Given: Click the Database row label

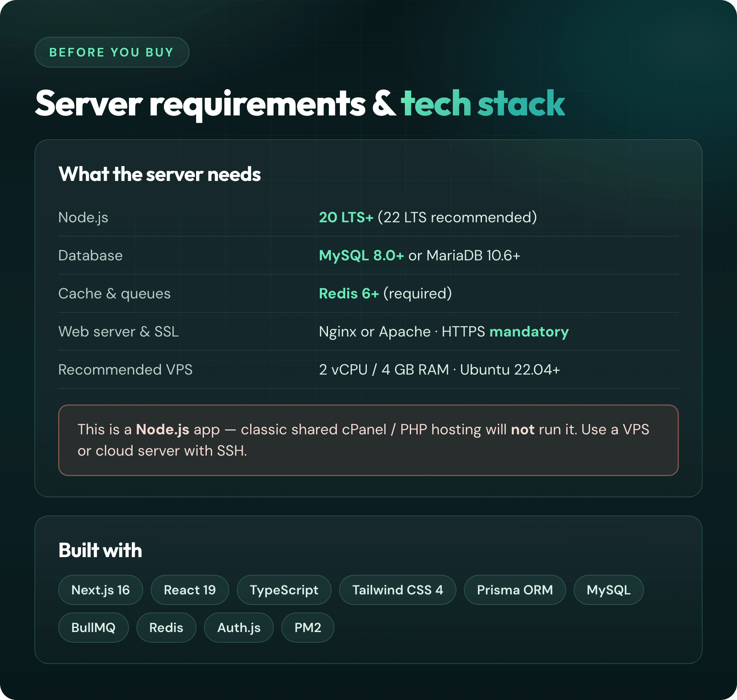Looking at the screenshot, I should pos(90,255).
